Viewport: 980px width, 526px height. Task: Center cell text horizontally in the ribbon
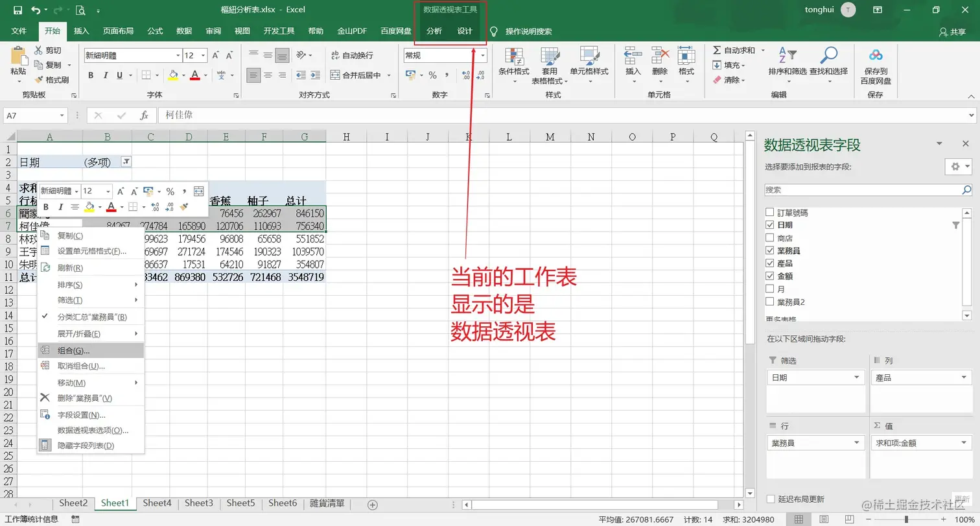coord(268,75)
